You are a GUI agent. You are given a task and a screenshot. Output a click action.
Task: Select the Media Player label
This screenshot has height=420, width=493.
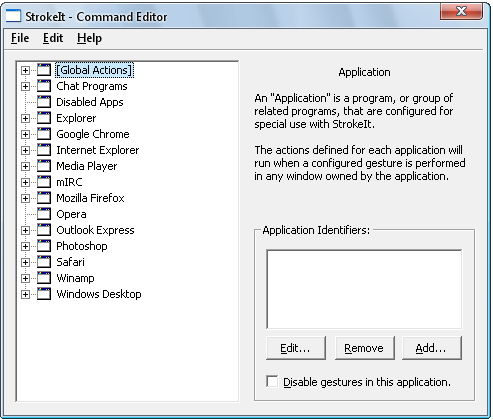(87, 166)
